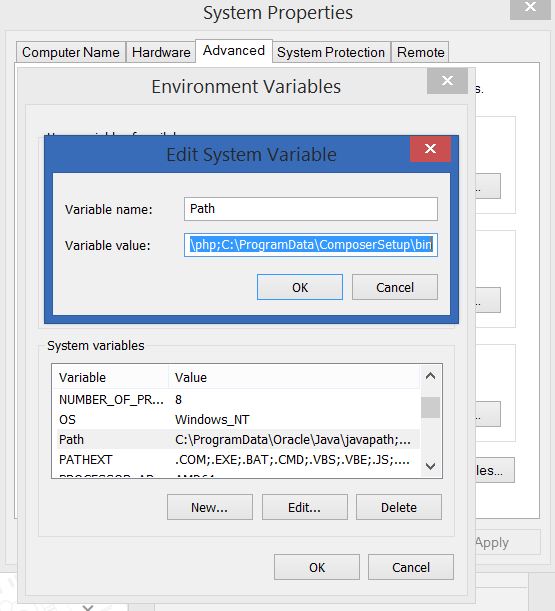Click the scroll up arrow in System variables list
The height and width of the screenshot is (611, 555).
(430, 376)
